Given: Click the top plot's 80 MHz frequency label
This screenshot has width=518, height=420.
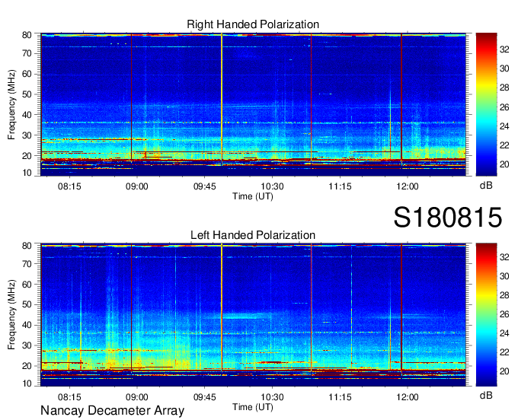Looking at the screenshot, I should pyautogui.click(x=27, y=35).
